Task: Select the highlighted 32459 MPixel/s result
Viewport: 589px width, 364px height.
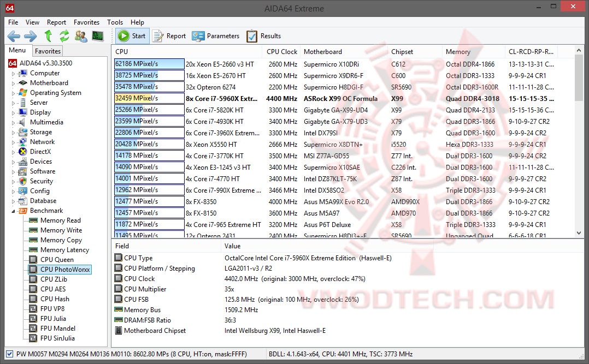Action: [149, 98]
